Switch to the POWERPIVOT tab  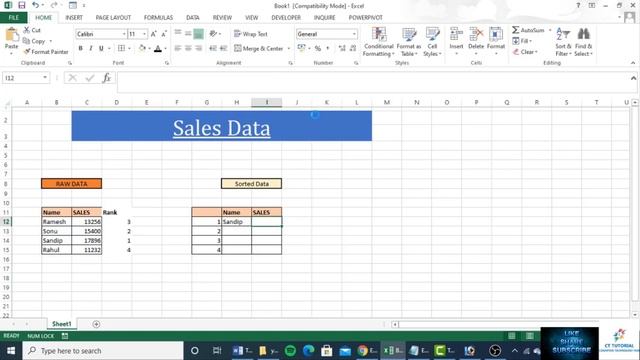pyautogui.click(x=365, y=18)
